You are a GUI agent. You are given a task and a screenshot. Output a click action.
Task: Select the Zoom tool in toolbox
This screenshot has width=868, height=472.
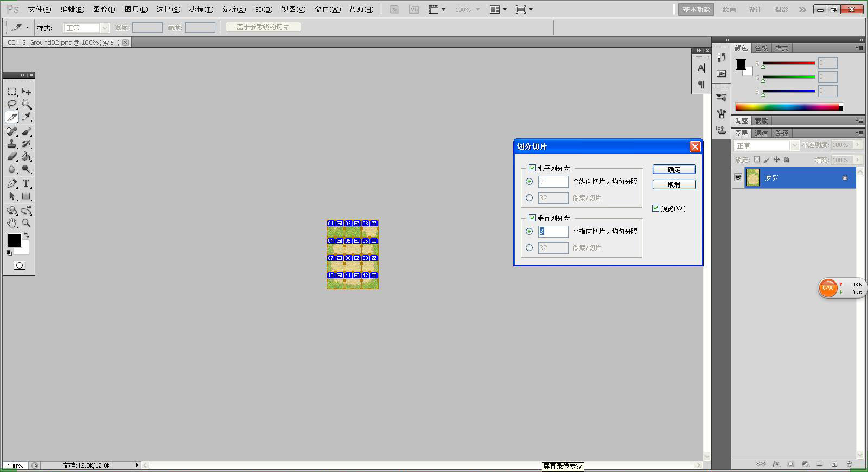tap(26, 223)
